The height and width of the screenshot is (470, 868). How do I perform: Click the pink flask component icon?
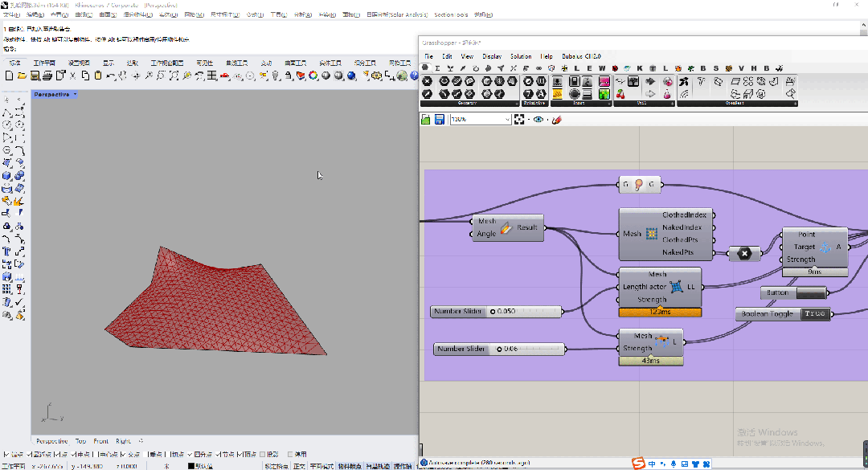tap(667, 94)
